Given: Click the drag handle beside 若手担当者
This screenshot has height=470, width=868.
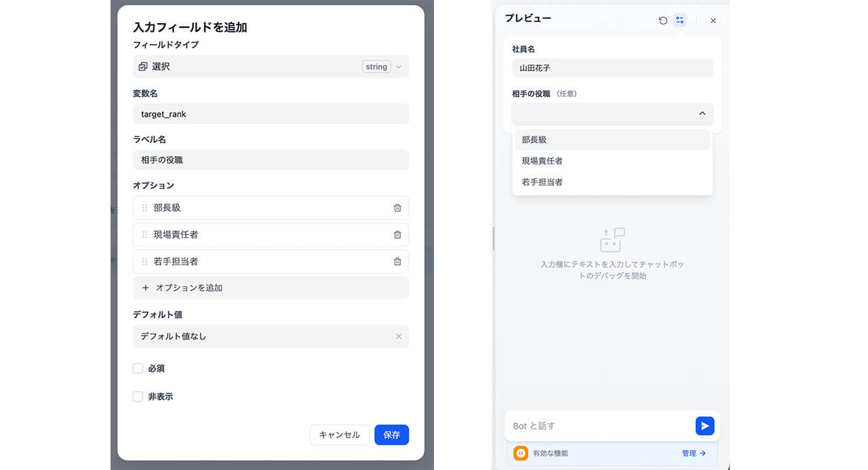Looking at the screenshot, I should [x=145, y=262].
